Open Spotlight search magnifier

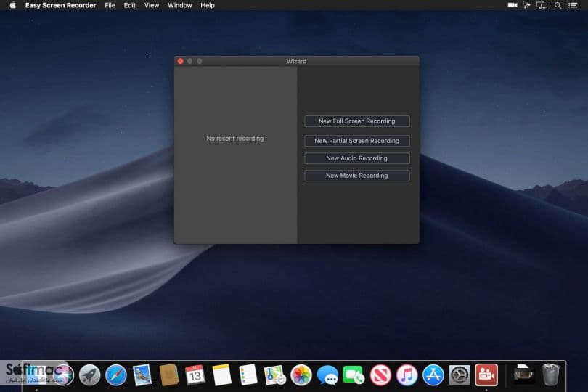pos(558,5)
